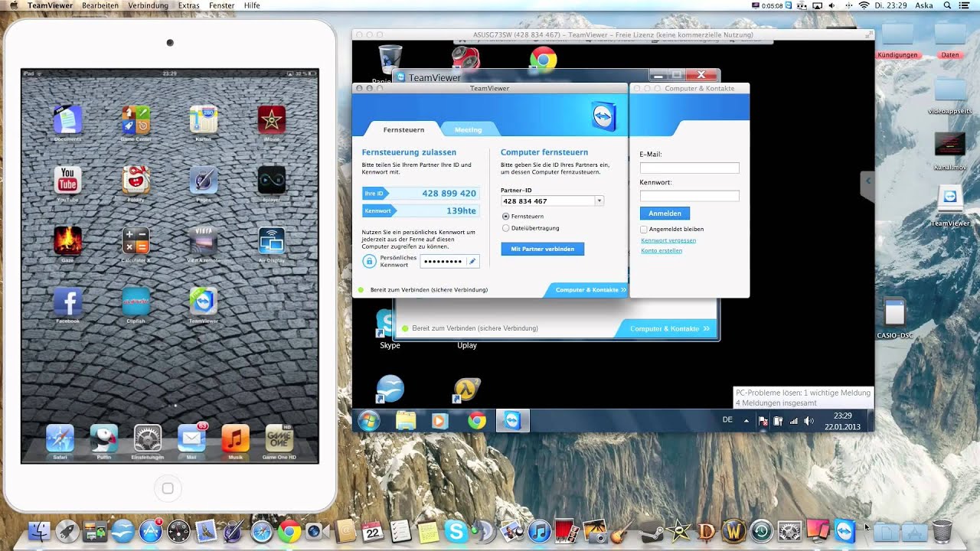This screenshot has height=551, width=980.
Task: Launch iMovie on the iPad
Action: tap(272, 119)
